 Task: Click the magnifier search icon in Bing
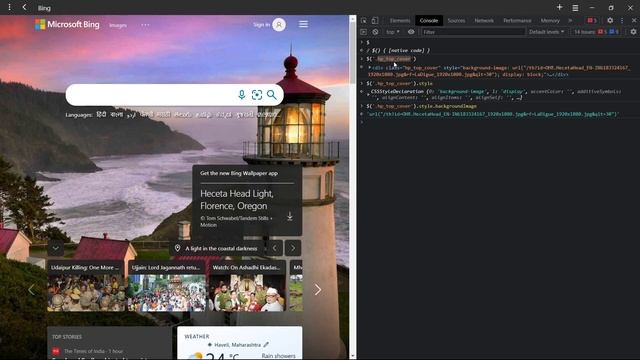pyautogui.click(x=272, y=95)
